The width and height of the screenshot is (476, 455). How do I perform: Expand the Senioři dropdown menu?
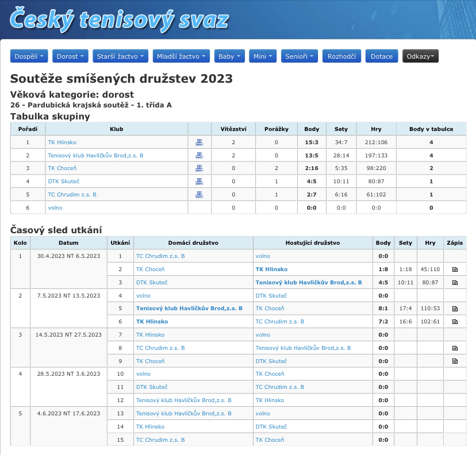coord(300,56)
